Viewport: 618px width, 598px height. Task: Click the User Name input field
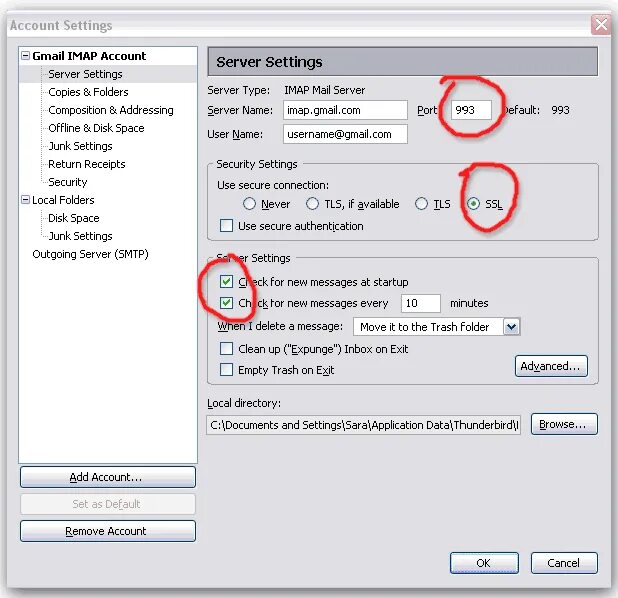(345, 134)
